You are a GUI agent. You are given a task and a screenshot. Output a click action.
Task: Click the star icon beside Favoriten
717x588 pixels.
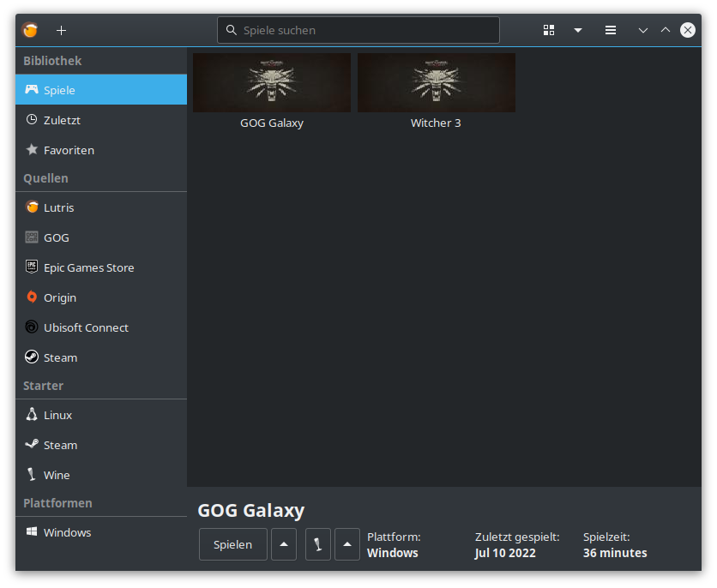click(x=32, y=149)
